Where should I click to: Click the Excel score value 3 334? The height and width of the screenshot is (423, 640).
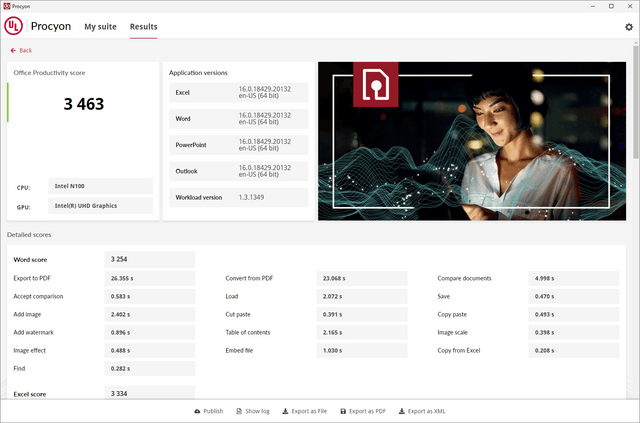pos(150,393)
